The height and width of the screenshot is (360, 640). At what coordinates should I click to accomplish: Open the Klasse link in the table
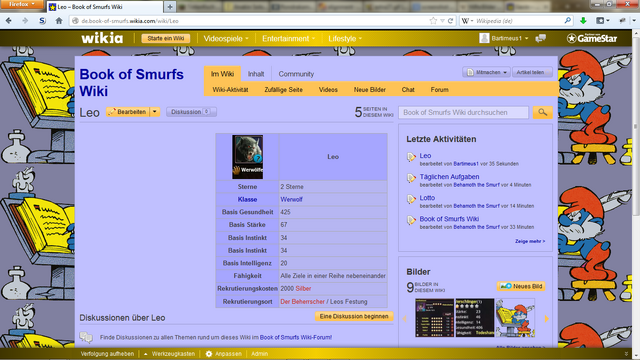click(x=247, y=199)
